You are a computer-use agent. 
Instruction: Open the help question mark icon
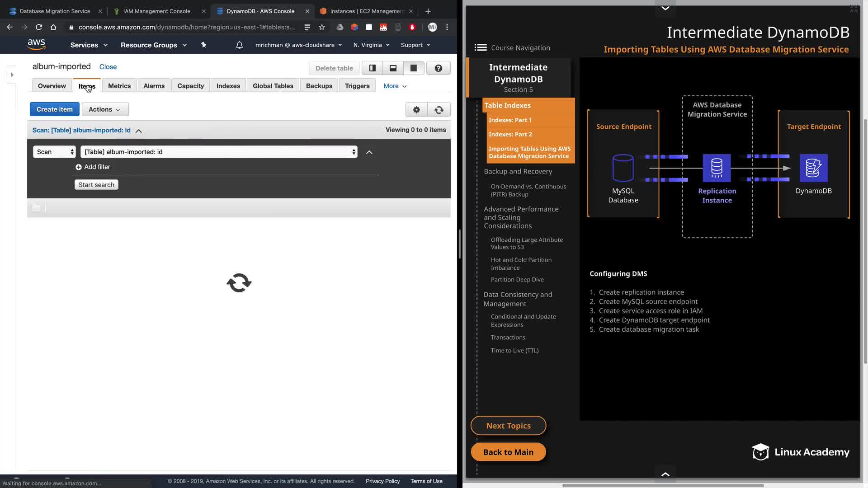coord(438,68)
